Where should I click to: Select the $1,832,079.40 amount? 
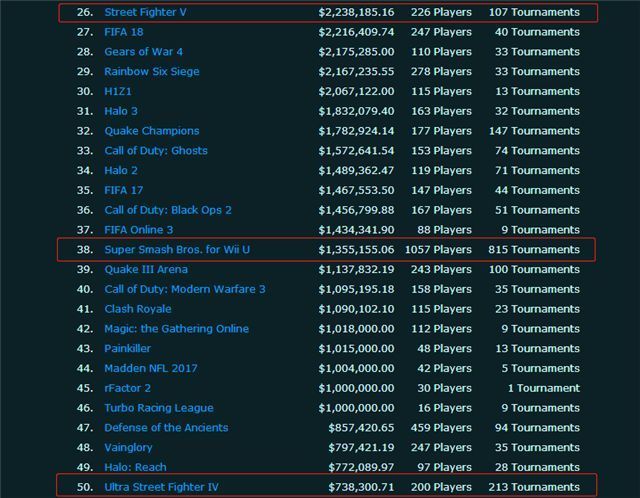(x=356, y=111)
